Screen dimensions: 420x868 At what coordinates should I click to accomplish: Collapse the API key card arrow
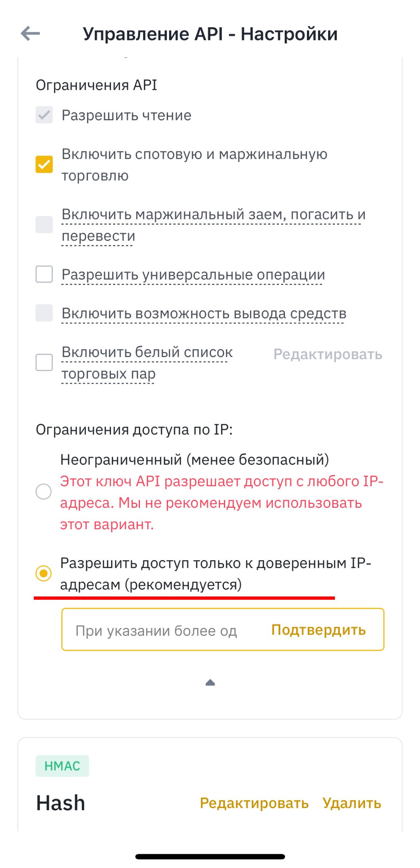[210, 683]
